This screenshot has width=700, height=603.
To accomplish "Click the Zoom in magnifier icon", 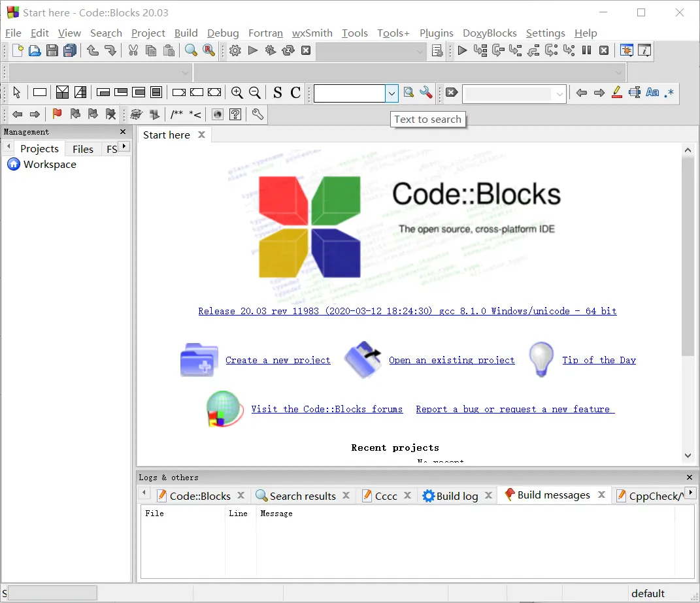I will click(x=237, y=92).
